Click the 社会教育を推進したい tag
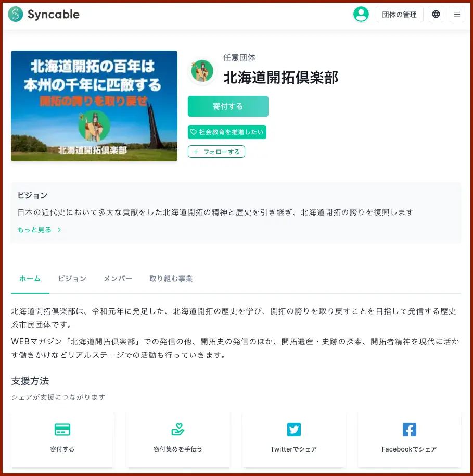The image size is (473, 476). pyautogui.click(x=227, y=132)
